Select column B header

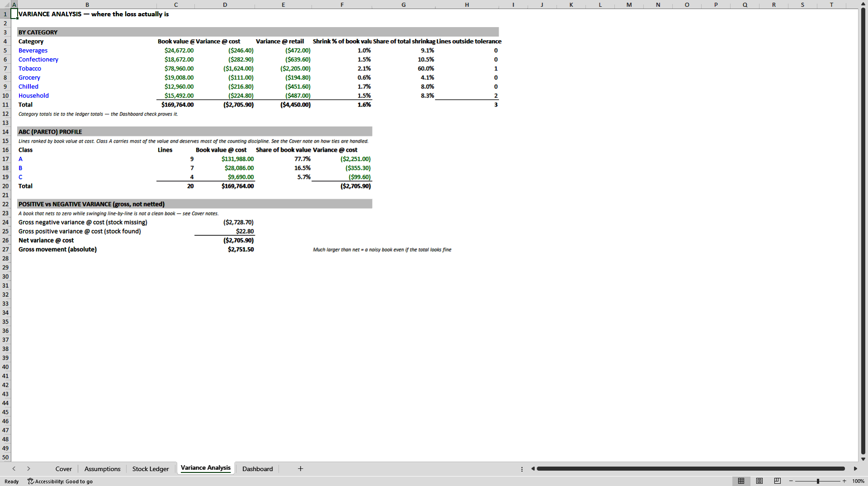(87, 5)
